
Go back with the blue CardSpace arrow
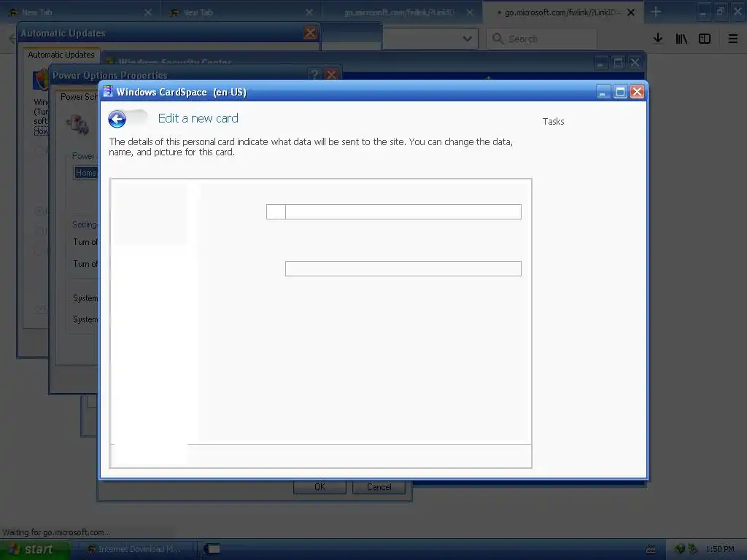coord(117,119)
